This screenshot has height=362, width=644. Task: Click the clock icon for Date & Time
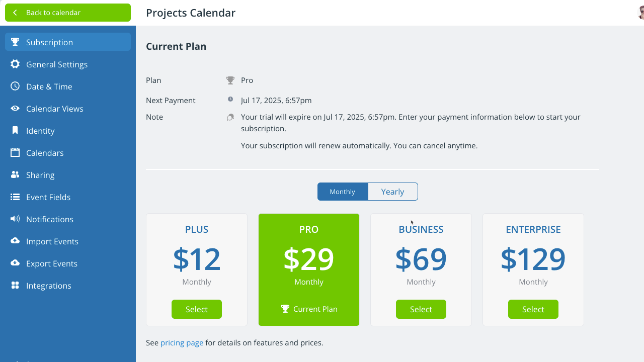point(15,86)
